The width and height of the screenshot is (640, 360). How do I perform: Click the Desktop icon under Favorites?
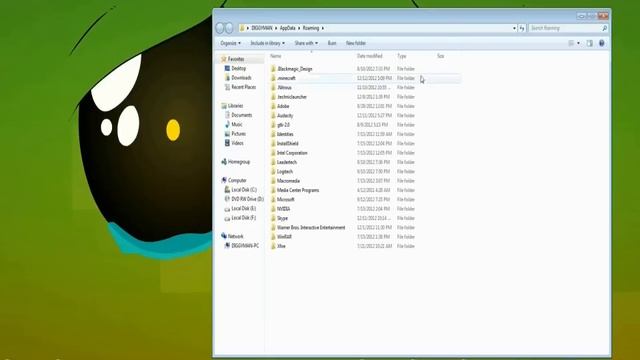227,68
